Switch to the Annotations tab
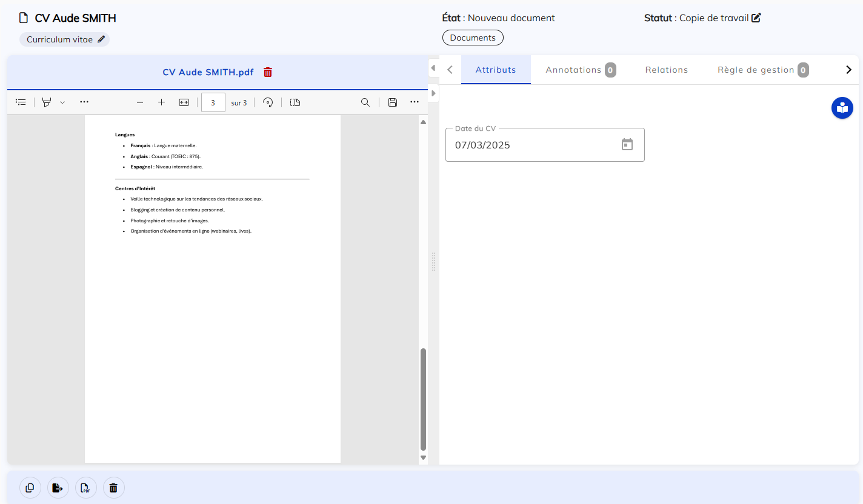The height and width of the screenshot is (504, 863). coord(580,70)
